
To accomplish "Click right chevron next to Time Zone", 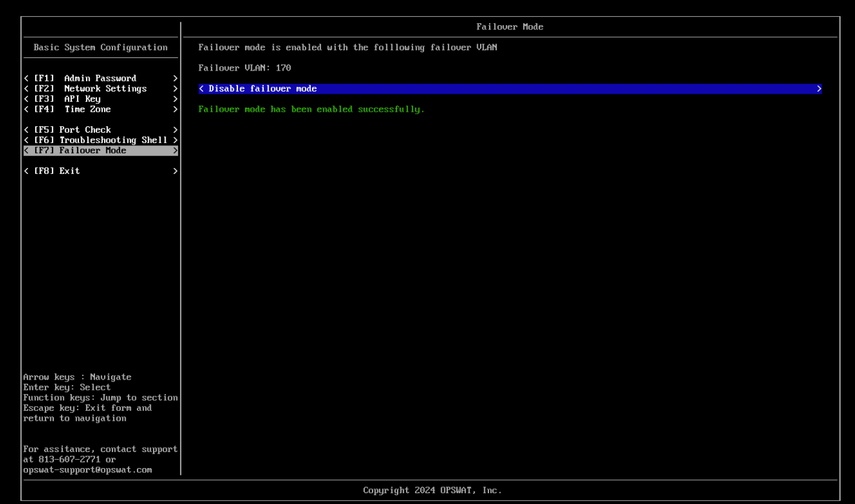I will click(x=175, y=109).
